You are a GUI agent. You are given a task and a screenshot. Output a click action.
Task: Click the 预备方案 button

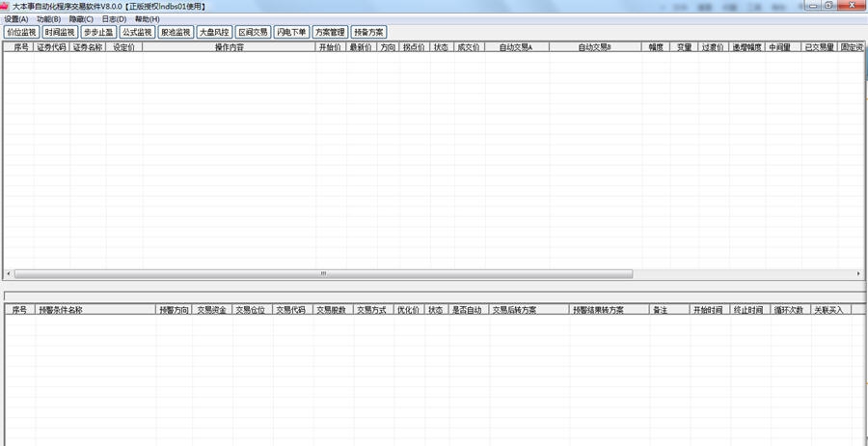click(x=369, y=32)
